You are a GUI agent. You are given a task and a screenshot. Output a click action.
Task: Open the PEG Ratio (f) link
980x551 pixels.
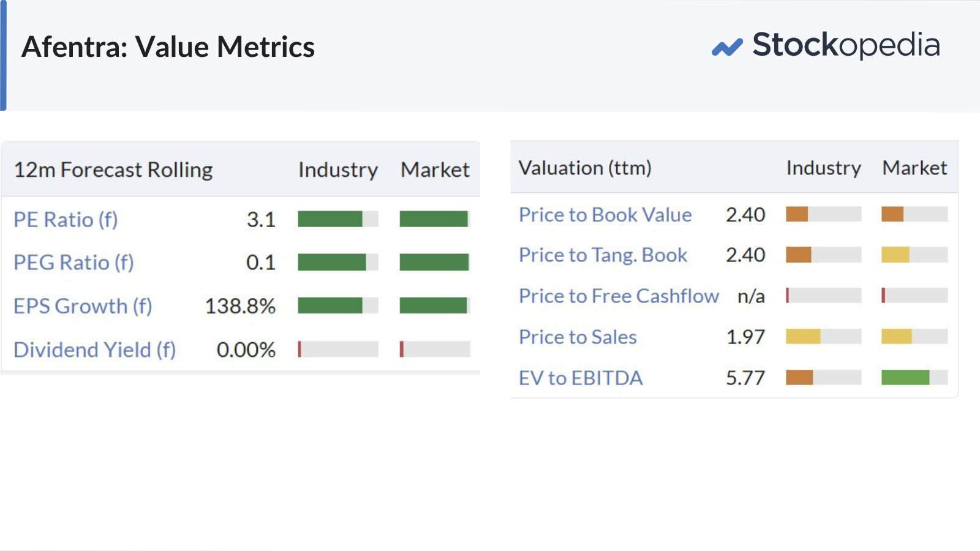pyautogui.click(x=73, y=263)
